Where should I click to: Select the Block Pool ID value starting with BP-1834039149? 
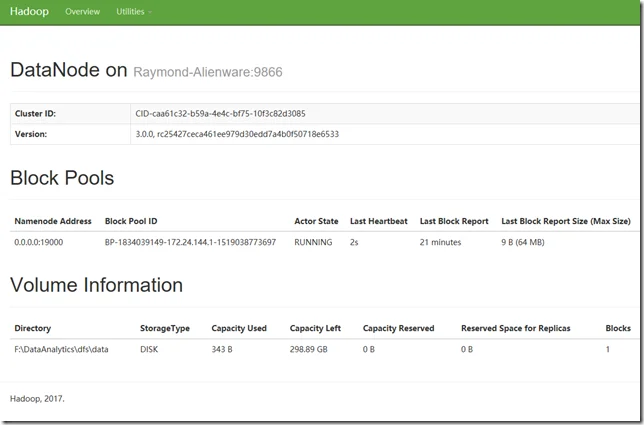190,243
